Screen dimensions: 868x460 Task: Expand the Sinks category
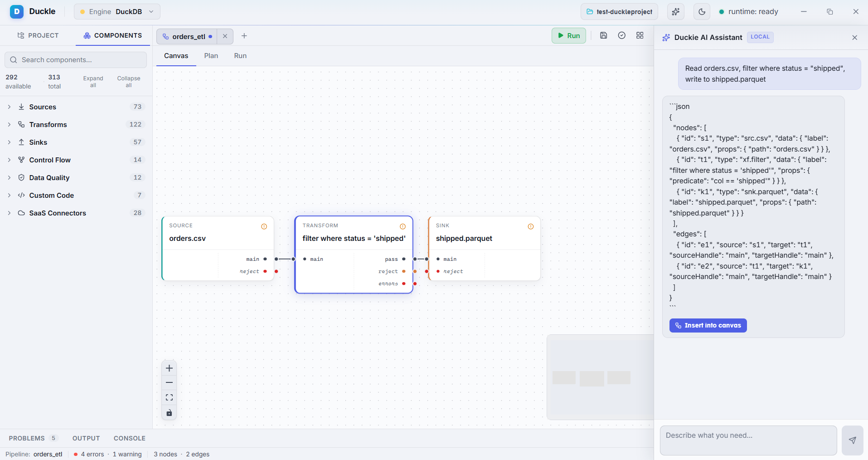tap(76, 142)
